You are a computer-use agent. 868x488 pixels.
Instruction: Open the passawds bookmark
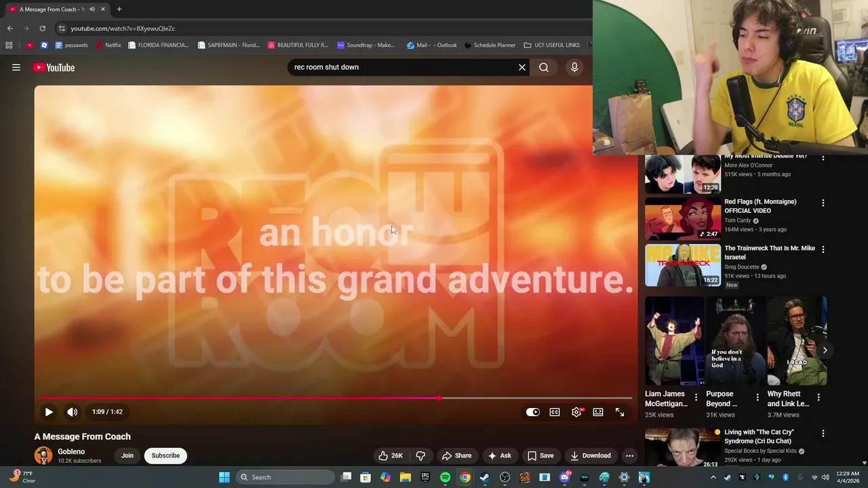click(71, 45)
